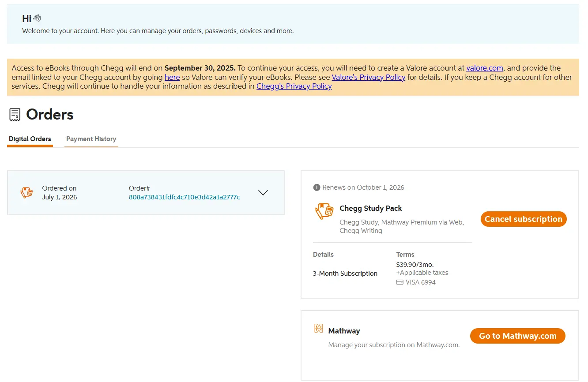
Task: Open Valore's Privacy Policy link
Action: click(x=369, y=77)
